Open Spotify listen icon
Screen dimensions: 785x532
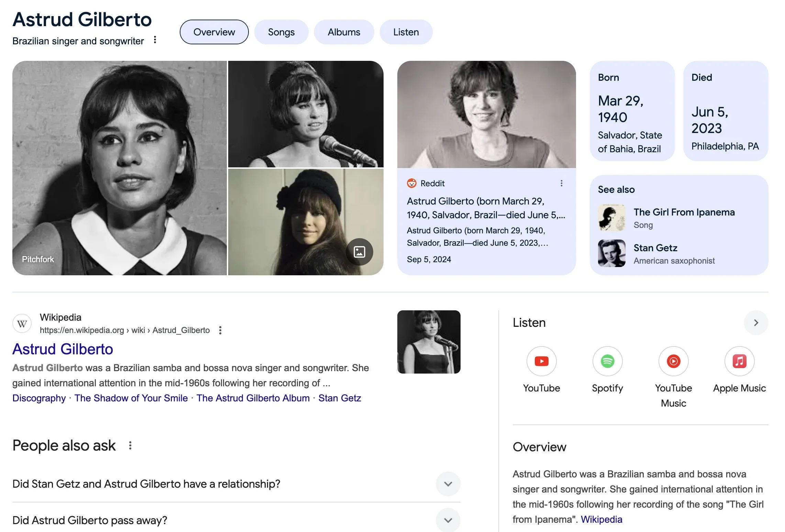pyautogui.click(x=607, y=361)
